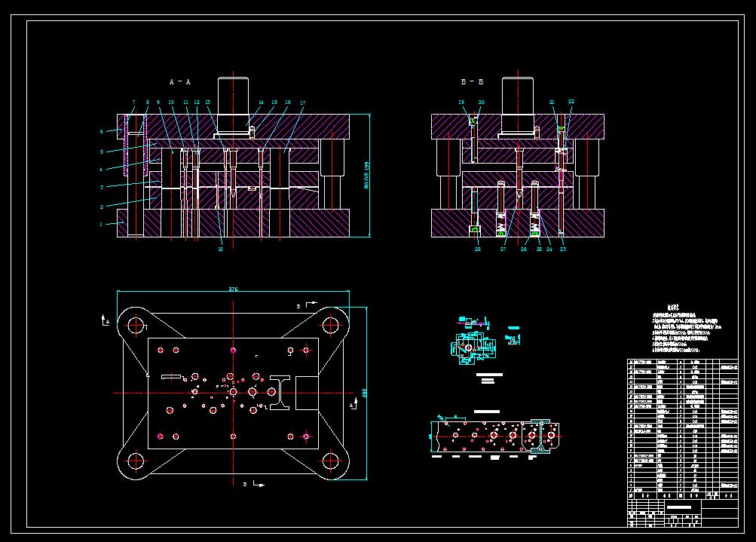This screenshot has width=756, height=542.
Task: Select the vertical closed-height 199 dimension text
Action: coord(366,175)
